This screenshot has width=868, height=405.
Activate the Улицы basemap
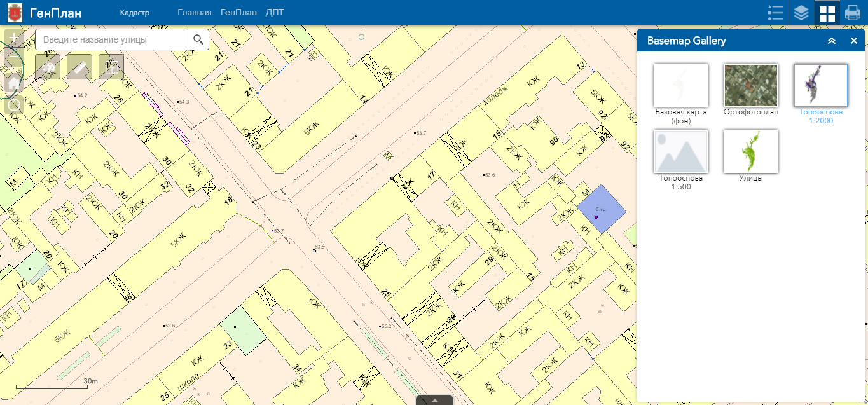point(750,151)
